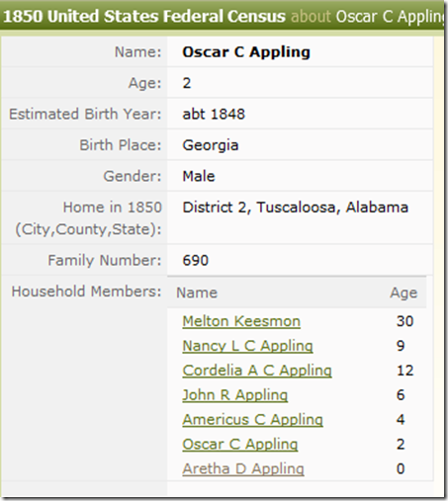Click the 1850 United States Federal Census title
This screenshot has width=448, height=501.
click(x=144, y=16)
